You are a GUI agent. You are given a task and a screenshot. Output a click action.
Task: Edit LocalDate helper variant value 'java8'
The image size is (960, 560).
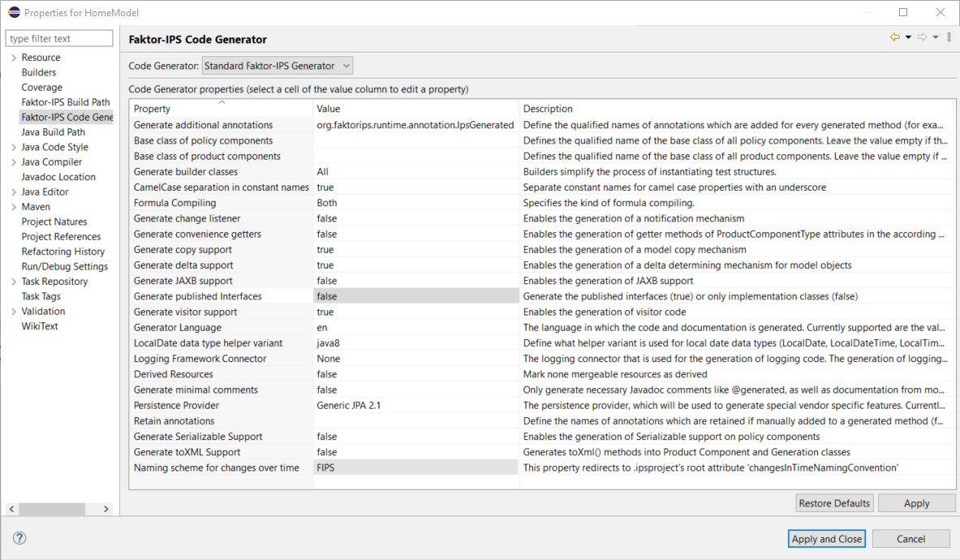(415, 343)
